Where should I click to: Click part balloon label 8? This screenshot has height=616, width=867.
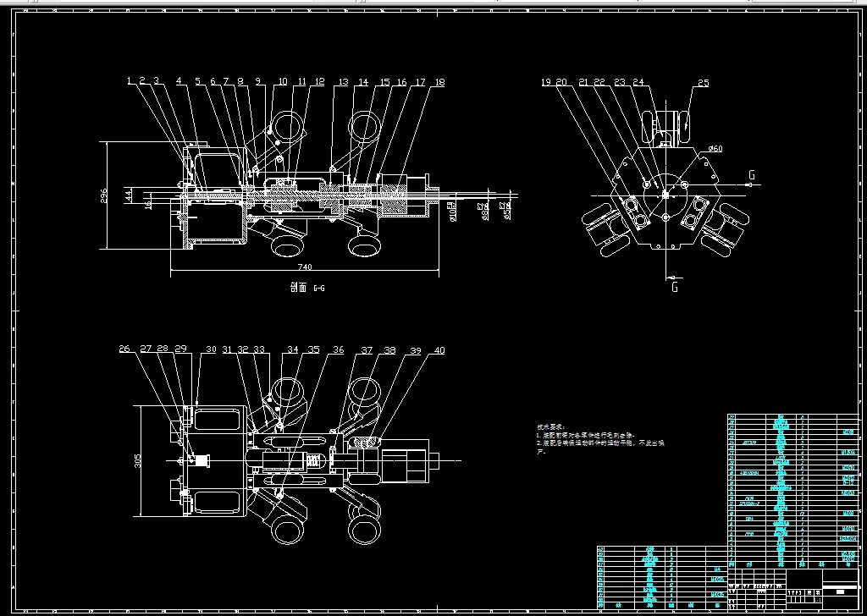pyautogui.click(x=240, y=82)
